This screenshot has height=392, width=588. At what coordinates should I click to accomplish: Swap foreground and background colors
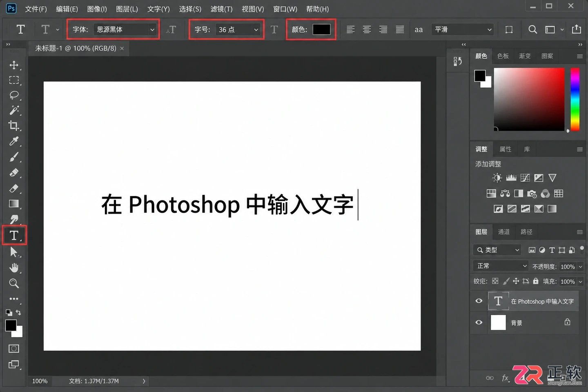click(18, 312)
